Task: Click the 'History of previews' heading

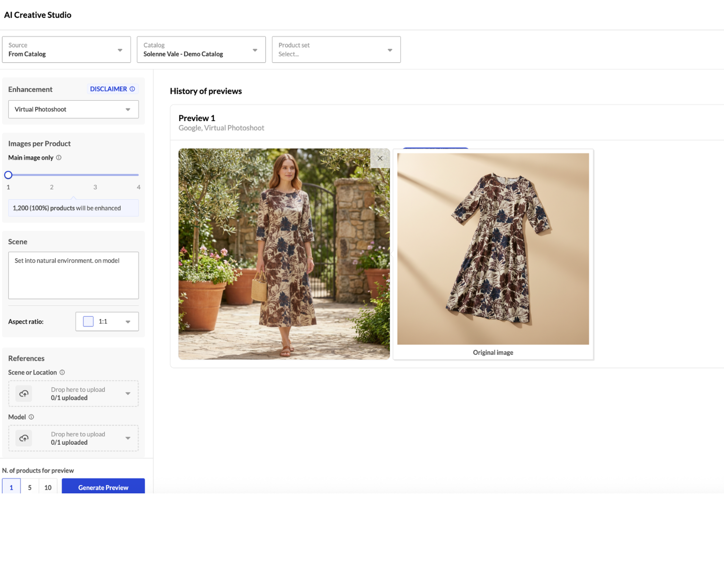Action: click(206, 91)
